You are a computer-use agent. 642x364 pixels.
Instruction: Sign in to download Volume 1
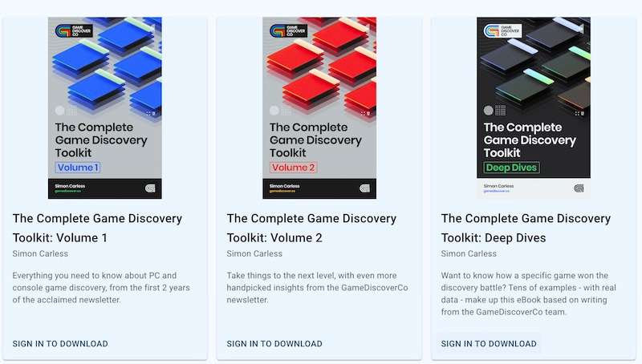coord(60,344)
